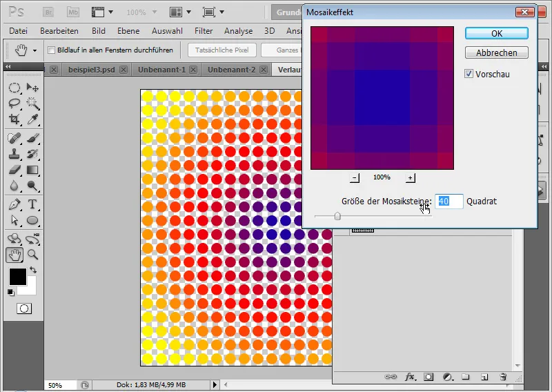This screenshot has width=552, height=392.
Task: Select the 3D Rotate tool
Action: [14, 239]
